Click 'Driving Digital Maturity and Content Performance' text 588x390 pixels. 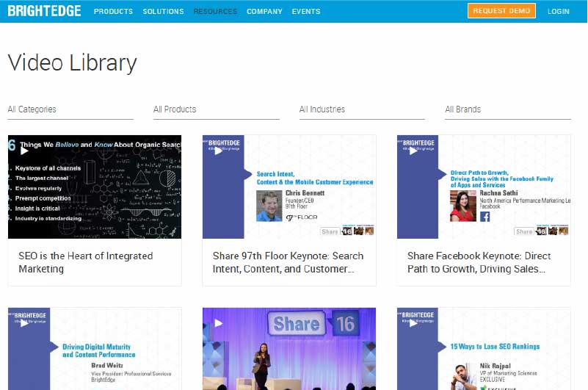coord(98,350)
